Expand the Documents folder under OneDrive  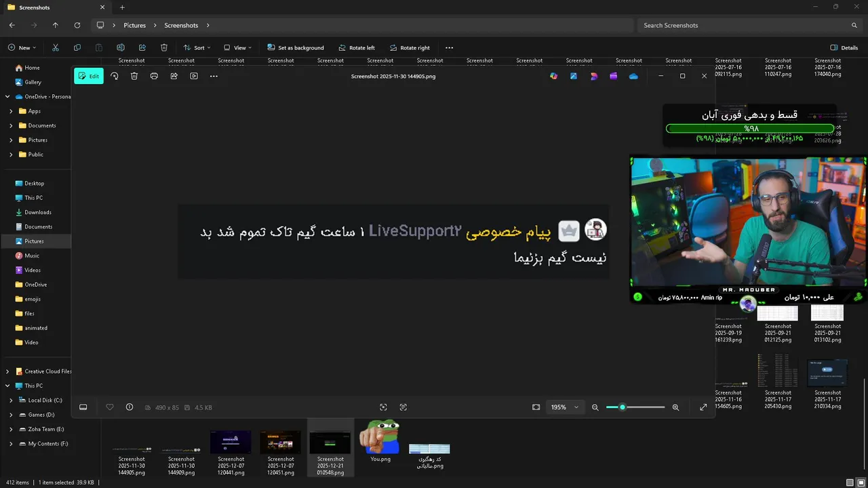[x=11, y=125]
